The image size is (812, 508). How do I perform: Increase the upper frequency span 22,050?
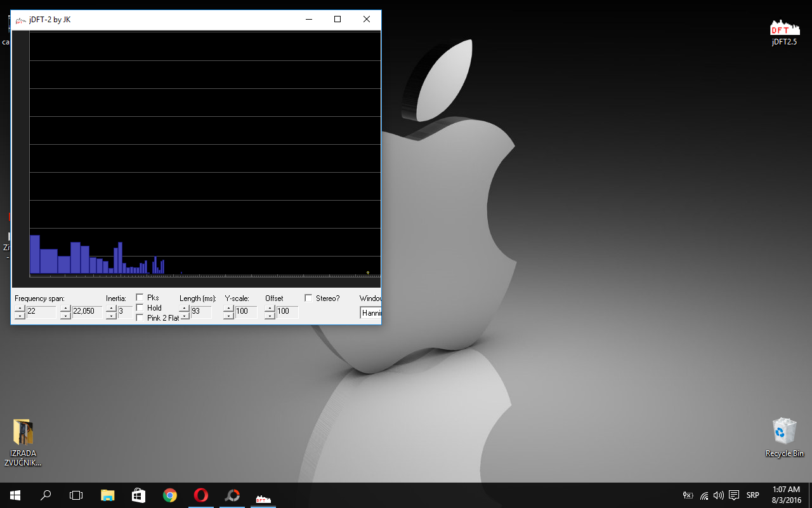click(x=65, y=308)
